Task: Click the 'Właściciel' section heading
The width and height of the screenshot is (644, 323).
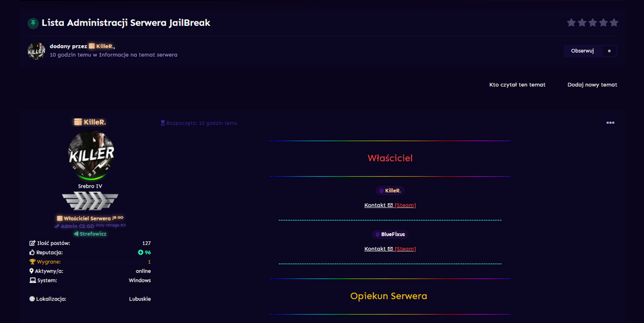Action: click(390, 158)
